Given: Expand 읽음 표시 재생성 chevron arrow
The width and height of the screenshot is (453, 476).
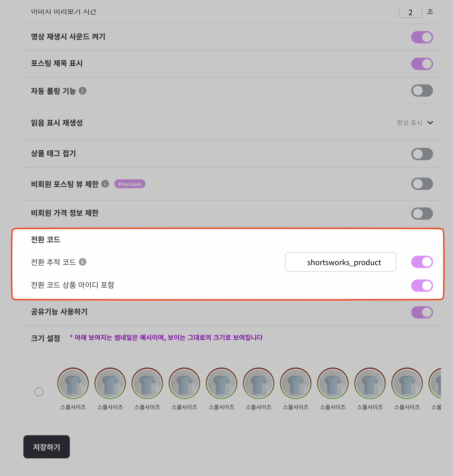Looking at the screenshot, I should [430, 123].
